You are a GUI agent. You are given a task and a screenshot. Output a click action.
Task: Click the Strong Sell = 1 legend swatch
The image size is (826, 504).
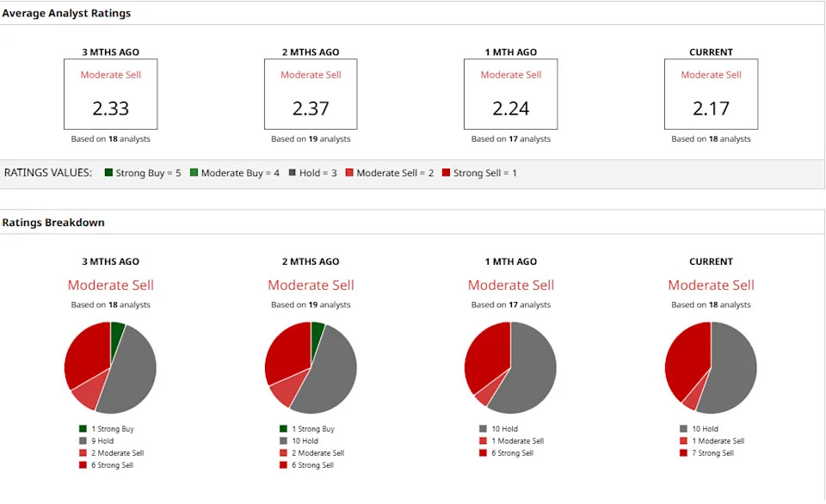(x=446, y=173)
